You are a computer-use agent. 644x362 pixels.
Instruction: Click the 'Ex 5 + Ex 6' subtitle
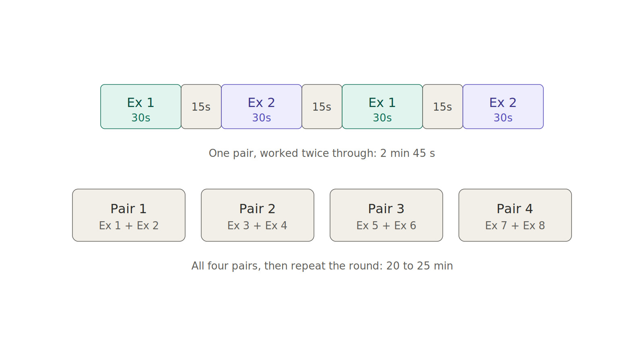[386, 226]
